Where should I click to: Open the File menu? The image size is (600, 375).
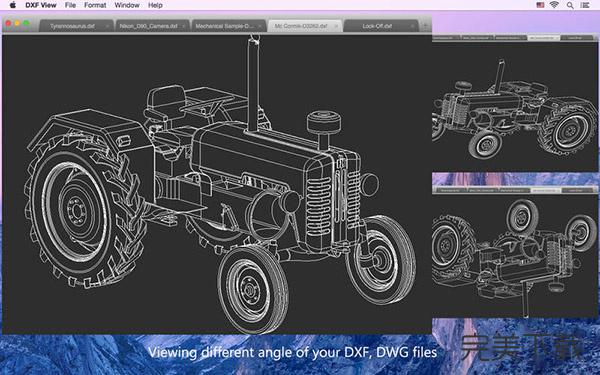click(x=70, y=5)
